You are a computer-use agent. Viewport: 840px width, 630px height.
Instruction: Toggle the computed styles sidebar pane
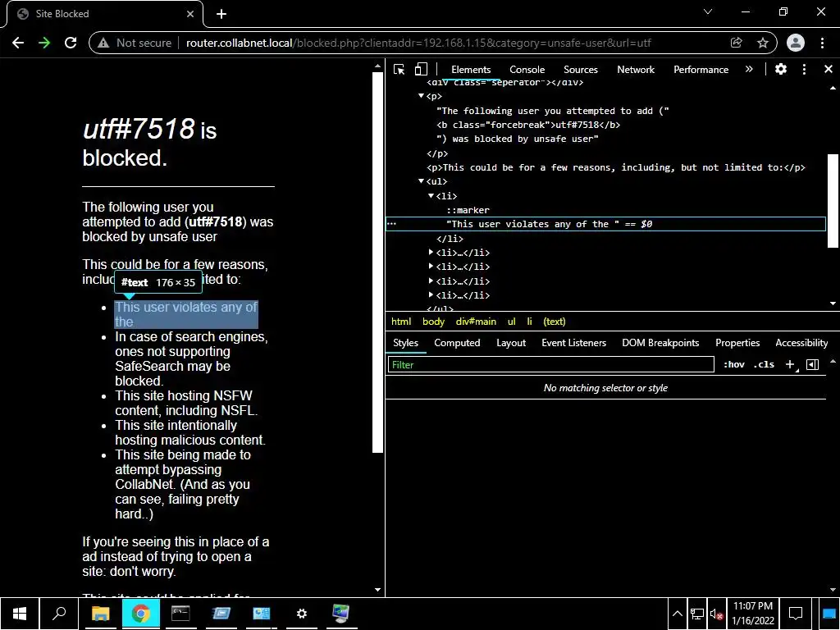click(813, 365)
